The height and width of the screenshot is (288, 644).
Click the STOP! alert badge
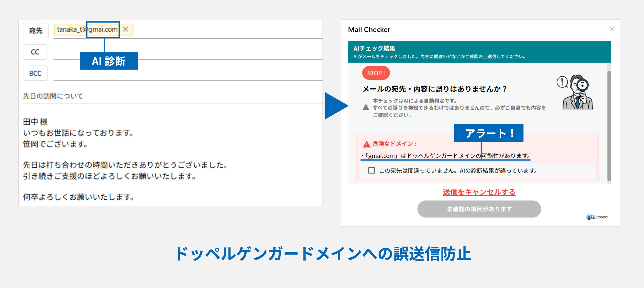376,73
